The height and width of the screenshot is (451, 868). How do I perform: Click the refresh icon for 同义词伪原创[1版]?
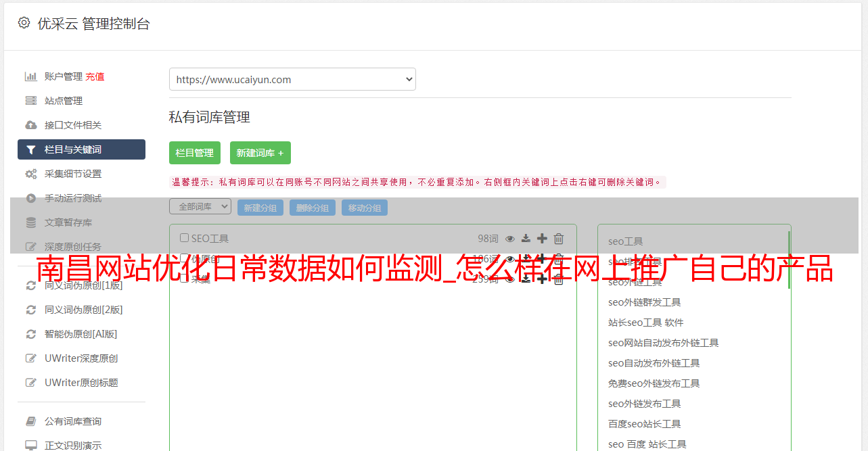[x=30, y=285]
